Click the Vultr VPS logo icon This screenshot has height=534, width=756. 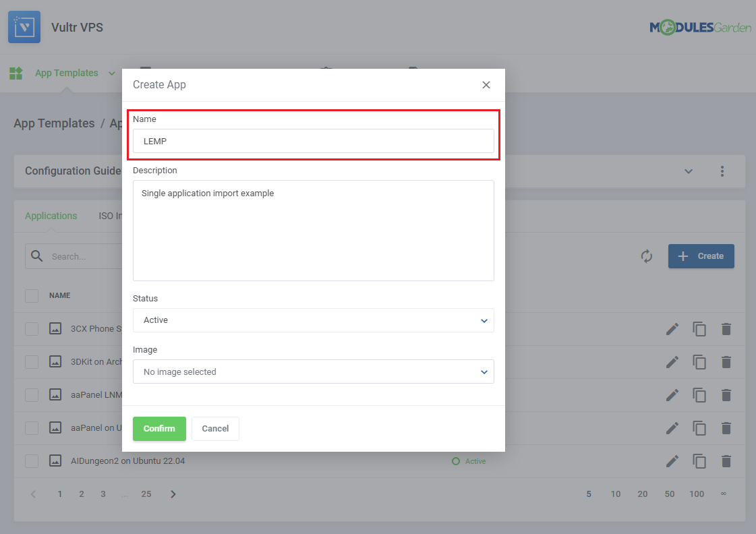tap(24, 27)
